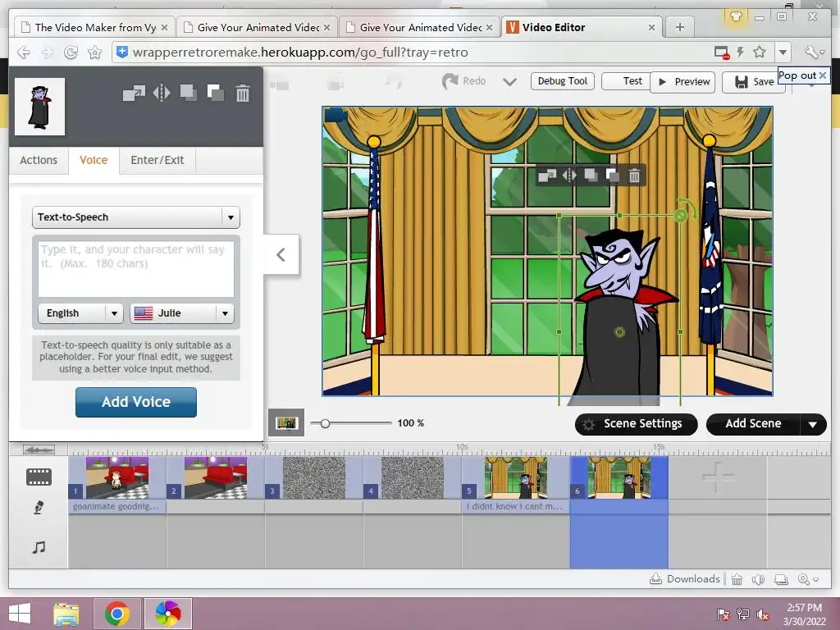Viewport: 840px width, 630px height.
Task: Click the speaker icon in browser status bar
Action: pos(758,579)
